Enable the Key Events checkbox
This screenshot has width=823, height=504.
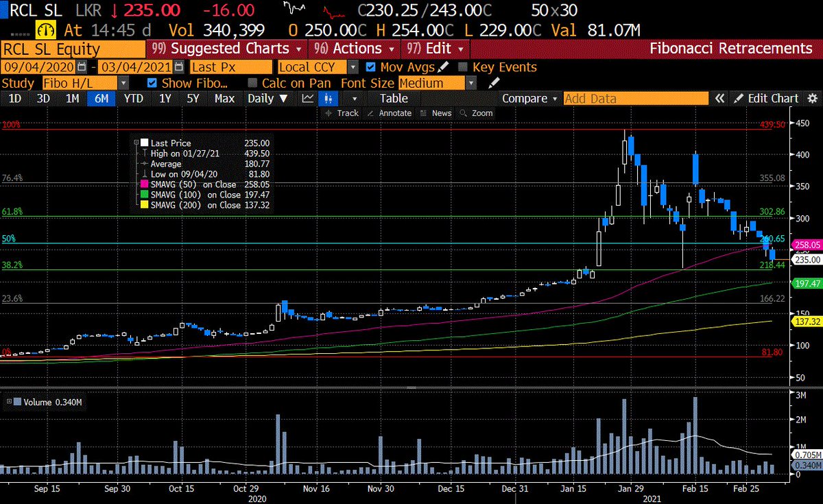point(463,67)
